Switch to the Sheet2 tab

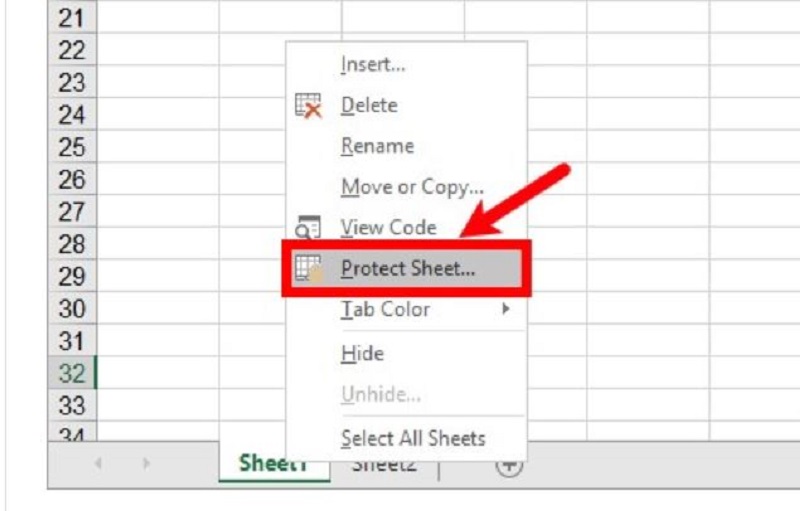click(385, 465)
